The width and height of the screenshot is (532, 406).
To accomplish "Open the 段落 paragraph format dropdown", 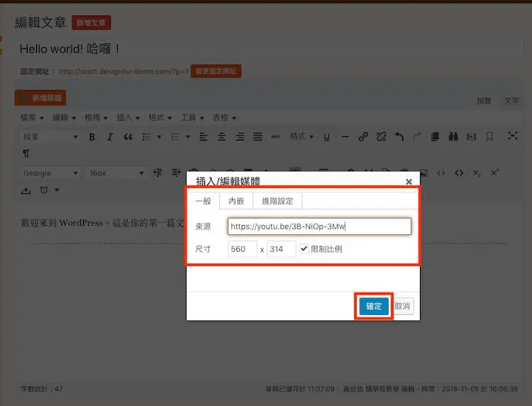I will click(50, 137).
